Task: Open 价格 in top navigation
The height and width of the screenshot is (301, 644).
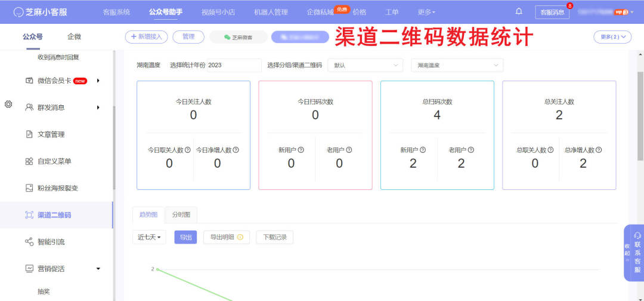Action: tap(360, 12)
